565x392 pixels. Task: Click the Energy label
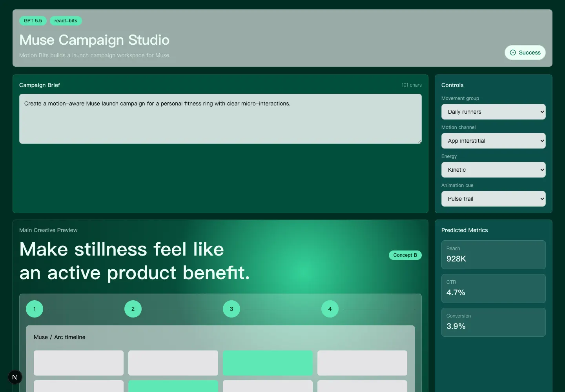(449, 156)
